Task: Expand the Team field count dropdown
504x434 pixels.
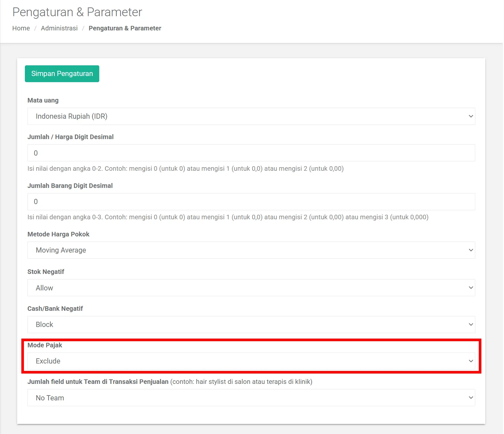Action: pyautogui.click(x=251, y=398)
